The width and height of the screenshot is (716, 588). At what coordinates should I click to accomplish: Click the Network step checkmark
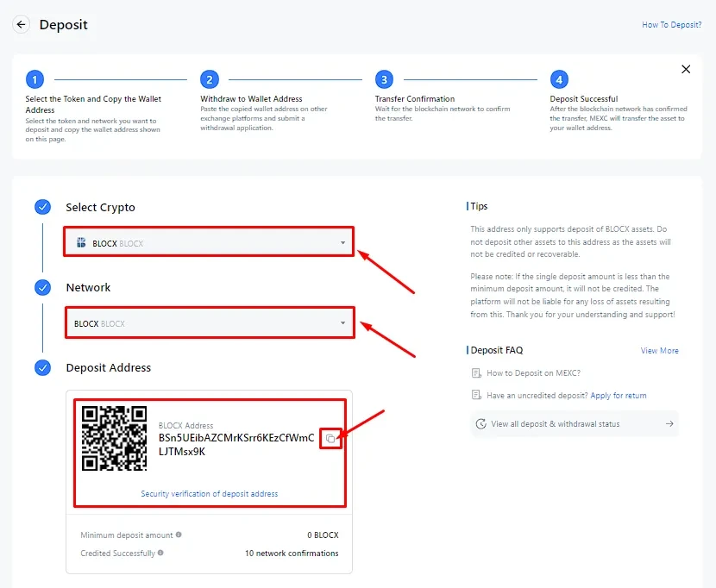click(x=42, y=287)
